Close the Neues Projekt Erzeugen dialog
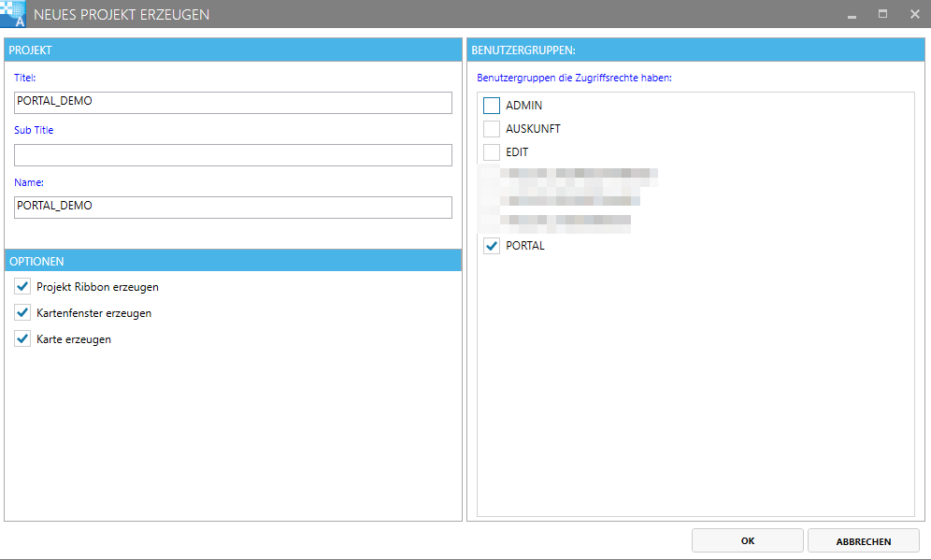 (x=914, y=14)
